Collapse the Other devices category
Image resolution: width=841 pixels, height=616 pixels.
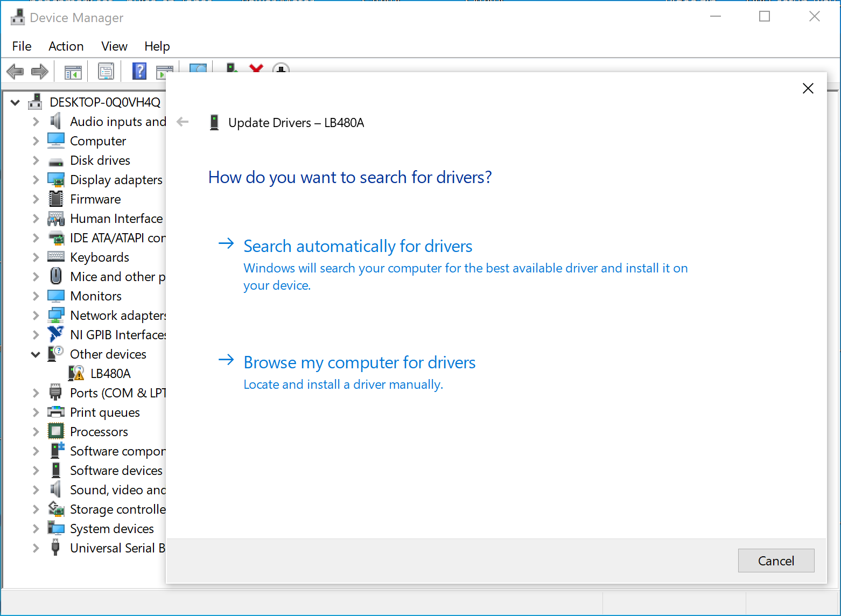[36, 354]
